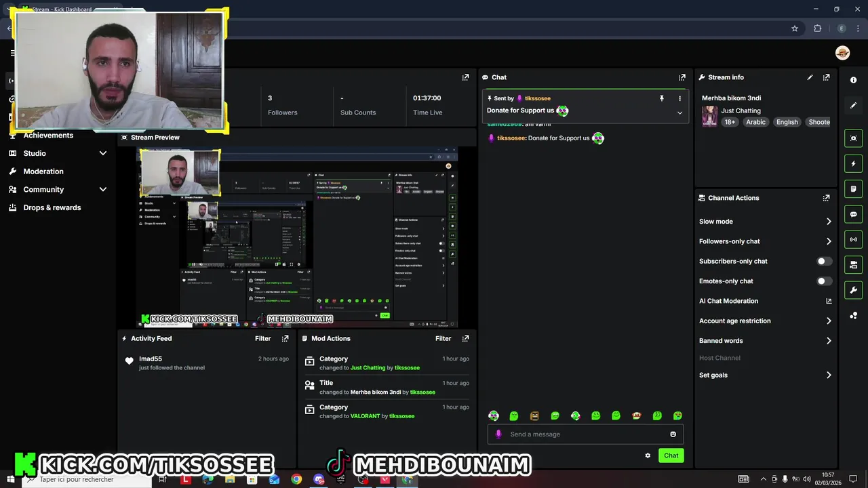Open Drops & rewards in the sidebar
Viewport: 868px width, 488px height.
[52, 207]
